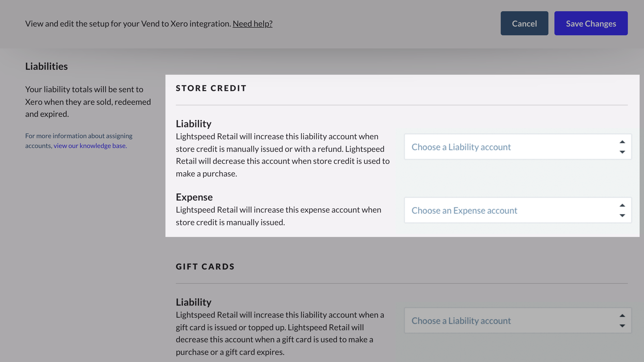Click up-down arrows icon on Expense account selector
644x362 pixels.
tap(622, 210)
